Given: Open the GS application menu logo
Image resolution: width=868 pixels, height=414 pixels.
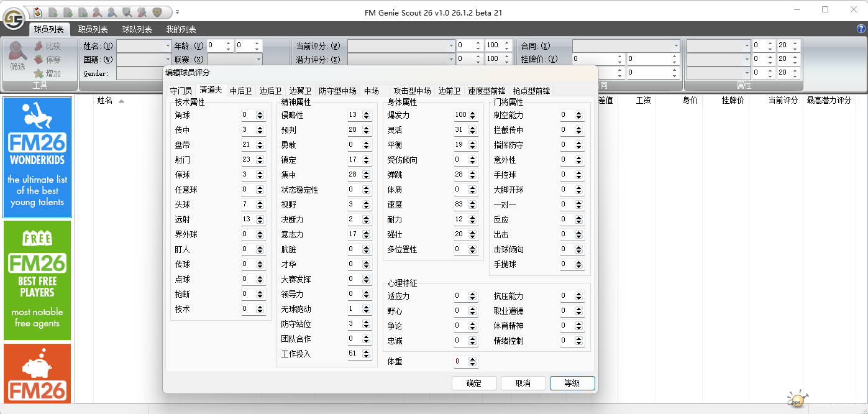Looking at the screenshot, I should [13, 19].
